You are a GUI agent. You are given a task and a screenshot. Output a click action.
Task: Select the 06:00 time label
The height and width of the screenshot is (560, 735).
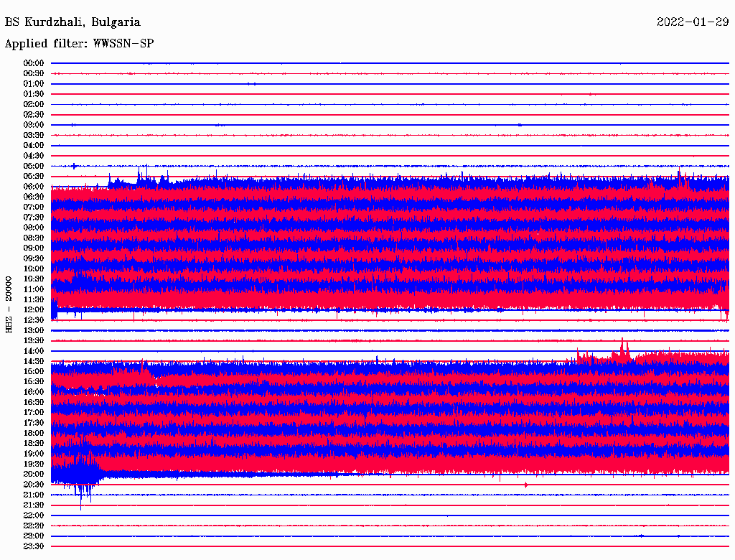(34, 186)
